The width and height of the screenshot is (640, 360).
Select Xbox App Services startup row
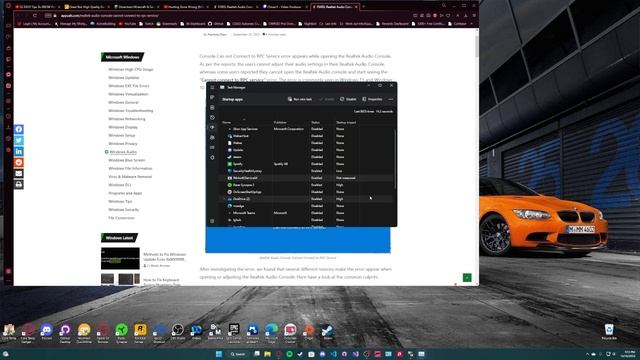point(307,129)
